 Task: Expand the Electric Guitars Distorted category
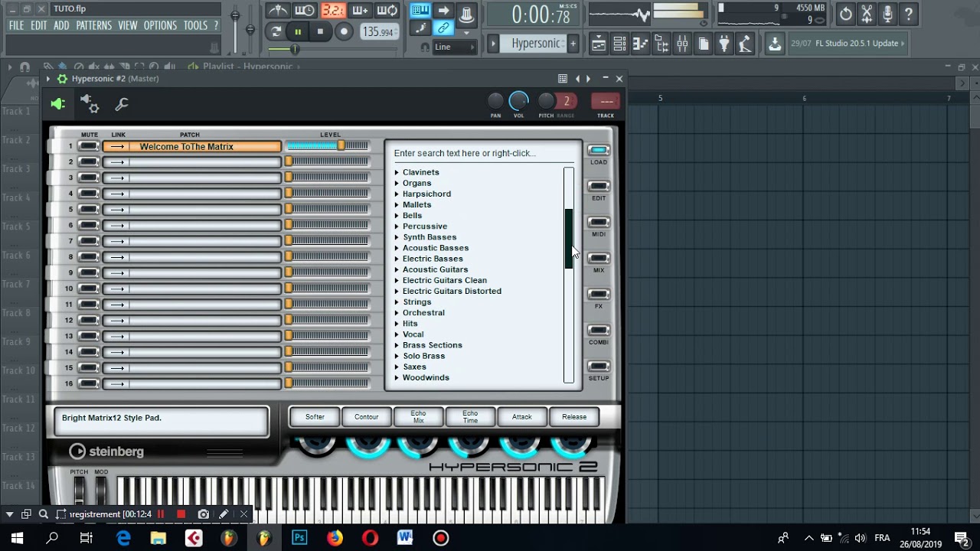coord(397,292)
